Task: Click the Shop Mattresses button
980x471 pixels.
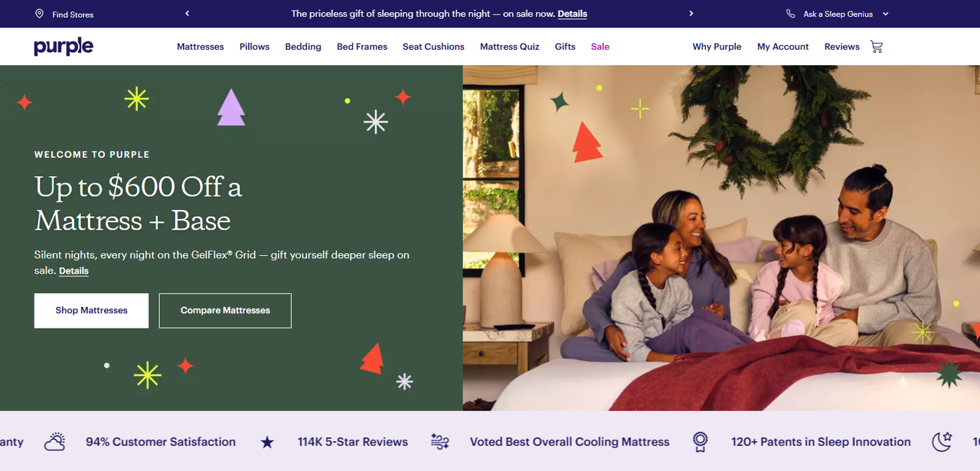Action: 91,310
